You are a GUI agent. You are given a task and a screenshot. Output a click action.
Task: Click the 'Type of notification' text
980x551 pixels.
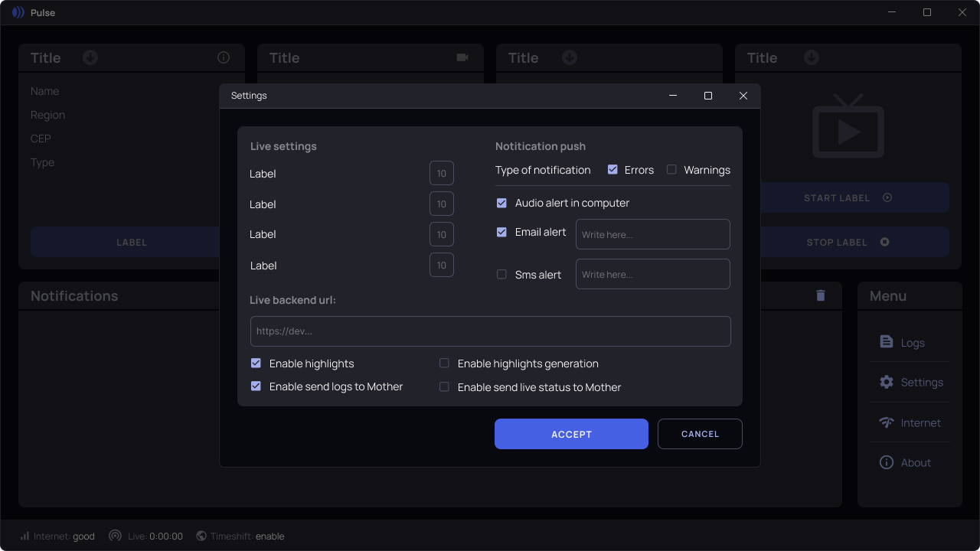(x=543, y=170)
